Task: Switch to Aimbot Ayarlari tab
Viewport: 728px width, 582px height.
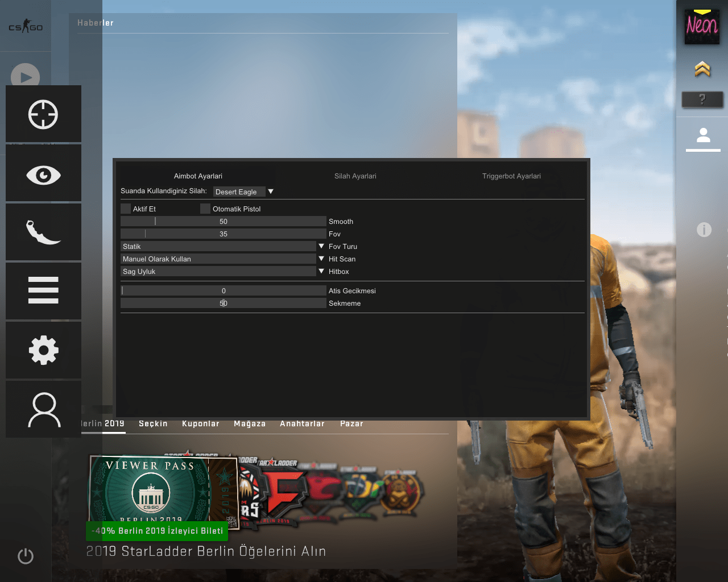Action: [198, 176]
